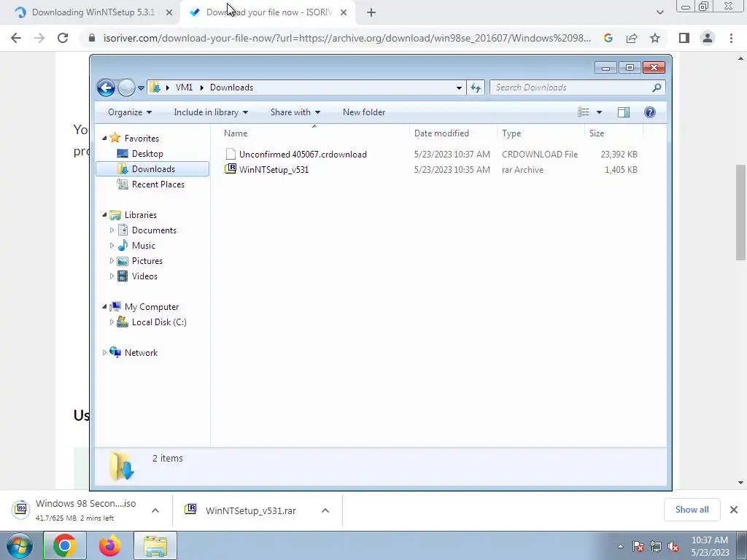Select the WinNTSetup_v531 rar archive file
747x560 pixels.
274,169
